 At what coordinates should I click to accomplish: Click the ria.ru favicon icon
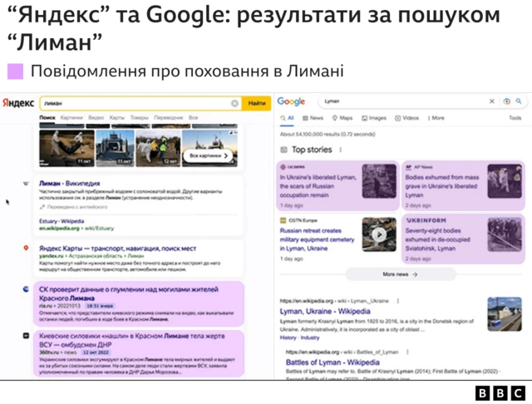click(26, 289)
